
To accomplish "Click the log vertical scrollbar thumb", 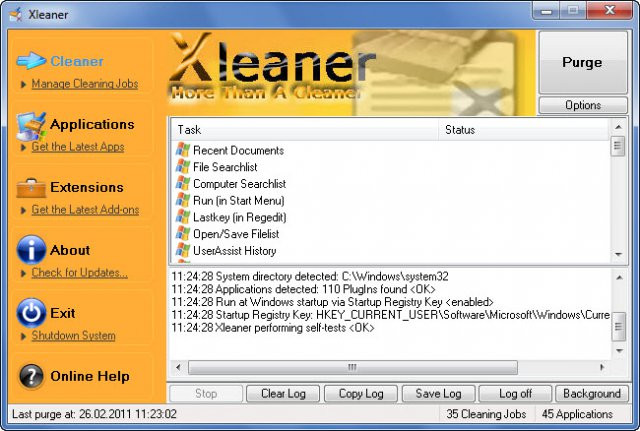I will click(619, 327).
